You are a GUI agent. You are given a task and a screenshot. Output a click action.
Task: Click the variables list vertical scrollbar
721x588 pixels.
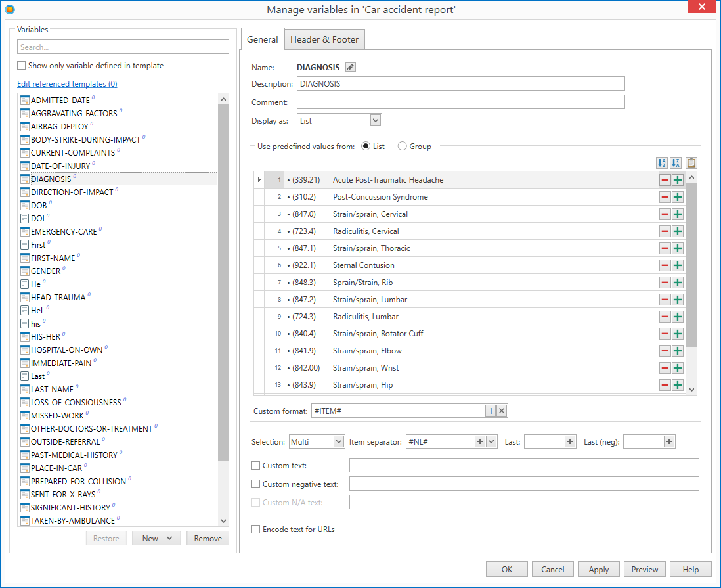[223, 283]
